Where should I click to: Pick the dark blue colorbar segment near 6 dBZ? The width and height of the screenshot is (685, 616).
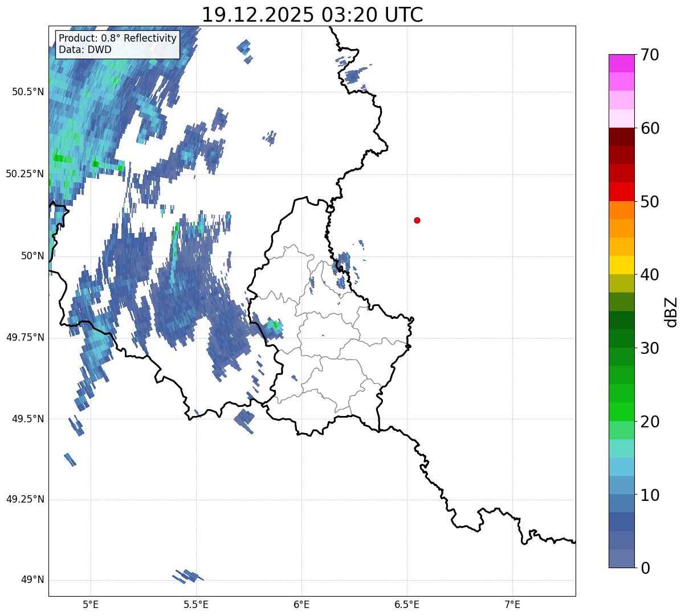(x=621, y=521)
